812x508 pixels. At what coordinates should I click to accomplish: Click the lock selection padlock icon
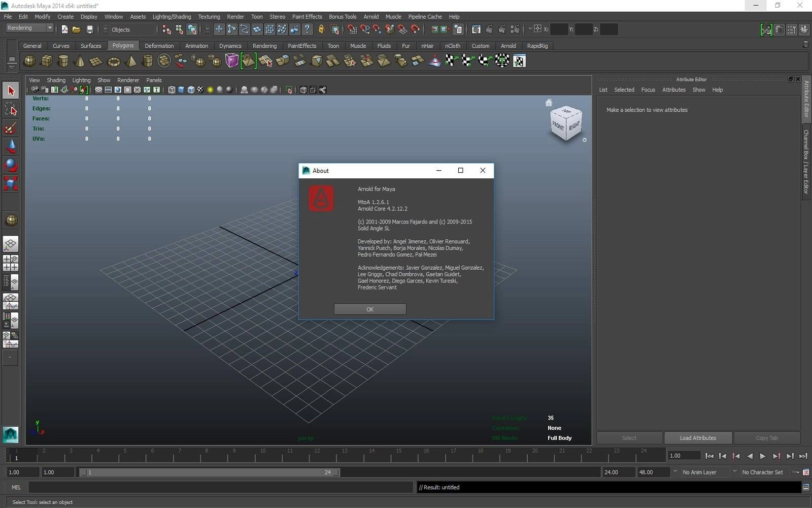pos(321,29)
